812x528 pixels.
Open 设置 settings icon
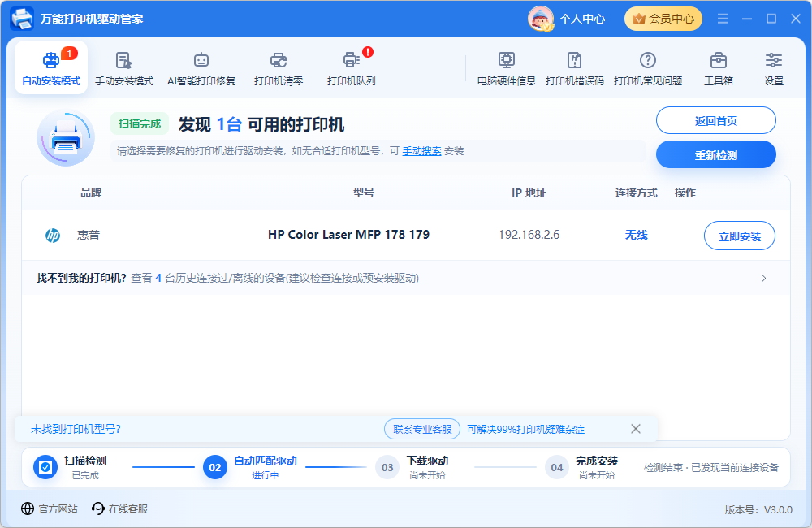pos(774,68)
